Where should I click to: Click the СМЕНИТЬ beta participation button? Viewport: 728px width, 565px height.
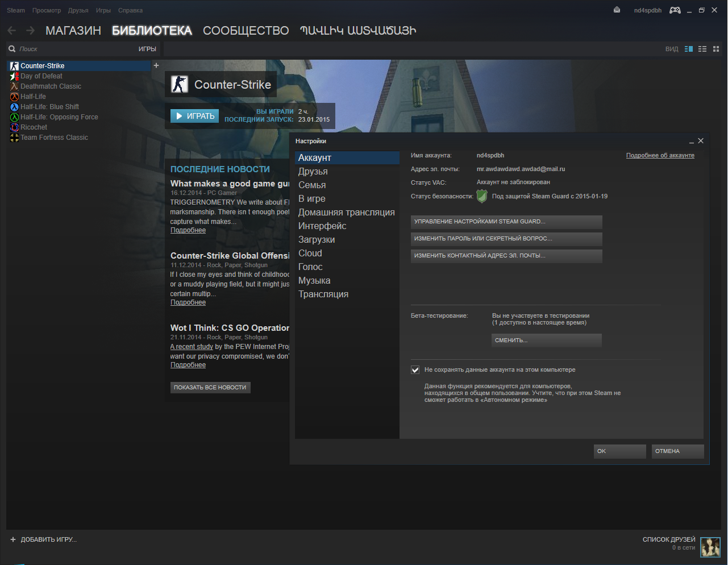pyautogui.click(x=547, y=340)
